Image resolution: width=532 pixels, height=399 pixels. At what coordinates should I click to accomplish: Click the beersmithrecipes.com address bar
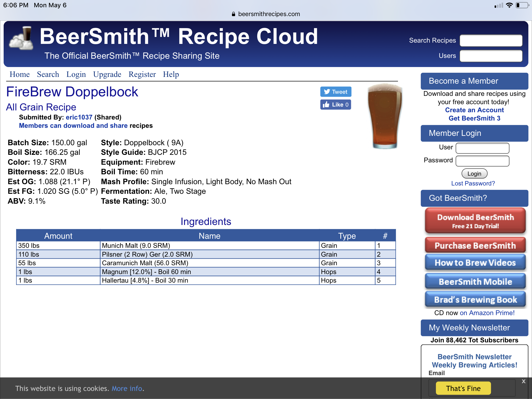(x=266, y=14)
